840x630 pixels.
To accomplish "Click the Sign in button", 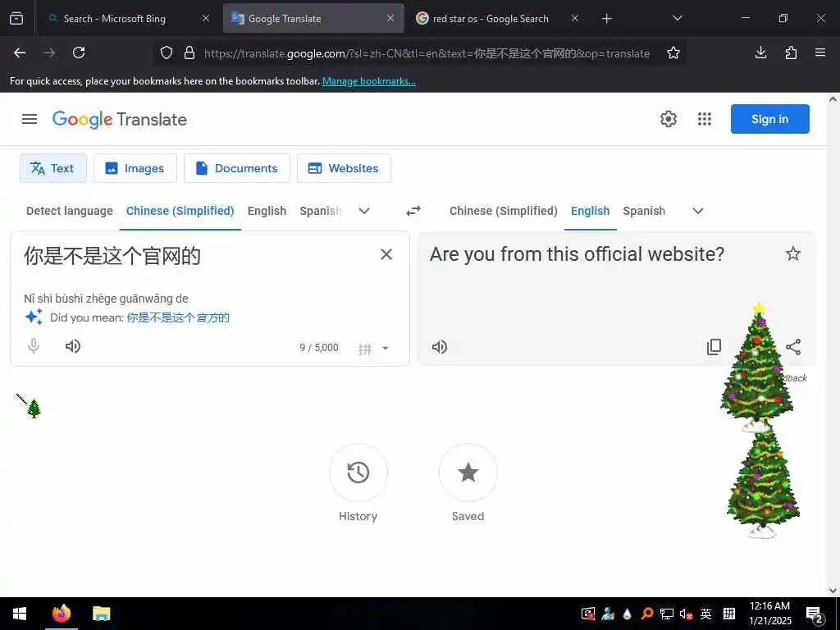I will tap(769, 119).
